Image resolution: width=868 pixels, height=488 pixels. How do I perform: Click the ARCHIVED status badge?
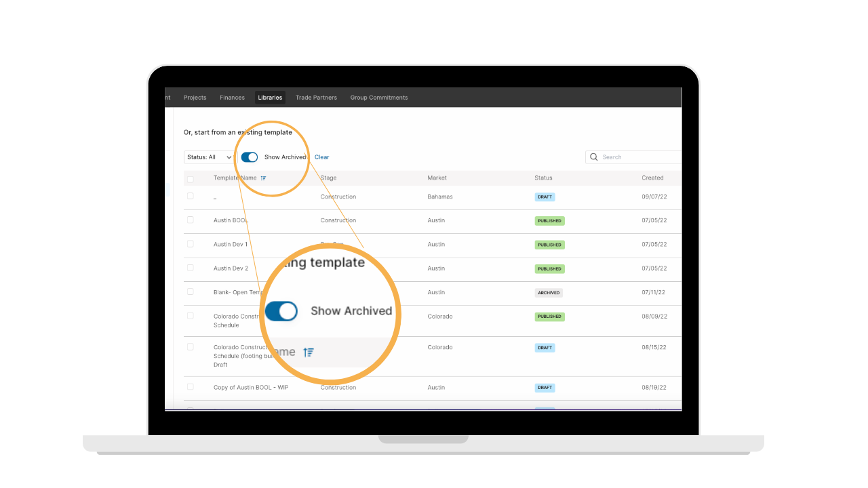coord(549,293)
